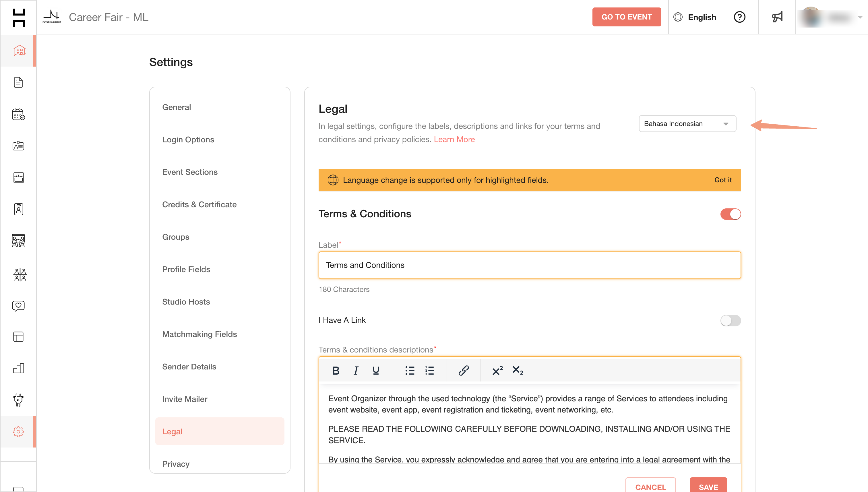The height and width of the screenshot is (492, 868).
Task: Select the Login Options settings tab
Action: [188, 140]
